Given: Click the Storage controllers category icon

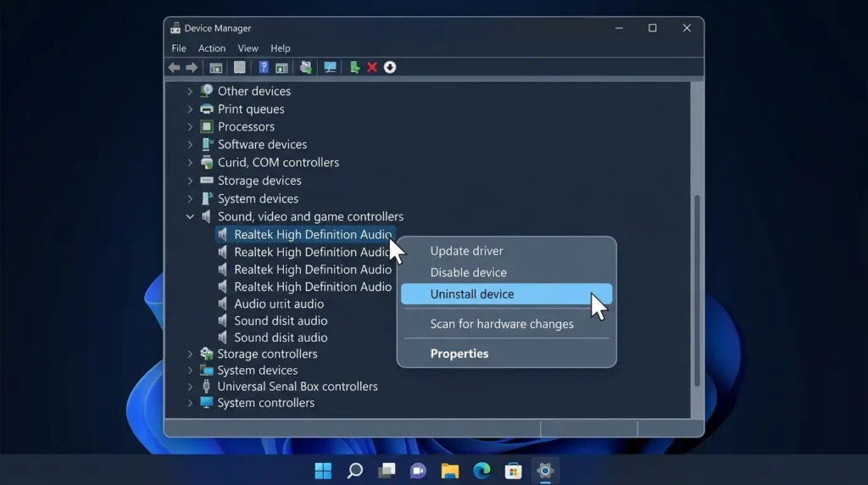Looking at the screenshot, I should click(207, 354).
